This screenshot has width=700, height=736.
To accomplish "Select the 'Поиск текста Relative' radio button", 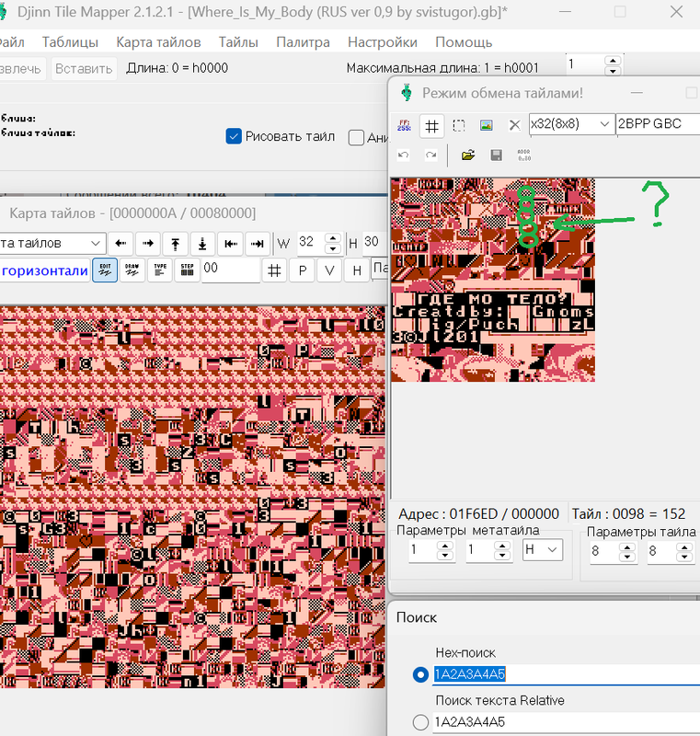I will pyautogui.click(x=420, y=722).
